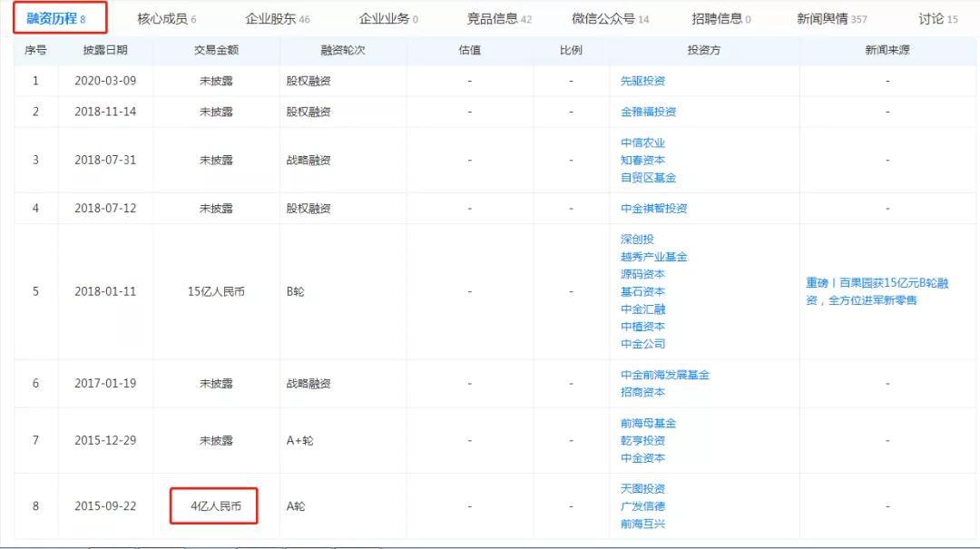Screen dimensions: 980x549
Task: Click the 中金公司 investor link
Action: [x=642, y=344]
